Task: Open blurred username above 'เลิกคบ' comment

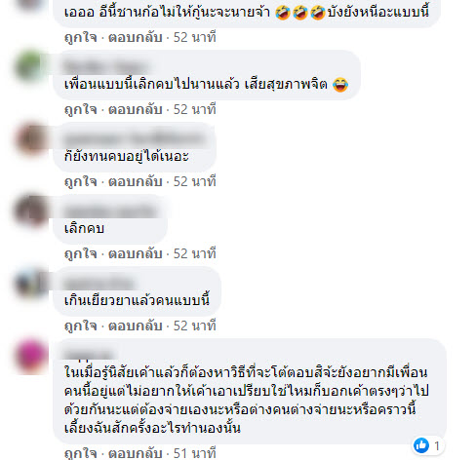Action: [x=110, y=211]
